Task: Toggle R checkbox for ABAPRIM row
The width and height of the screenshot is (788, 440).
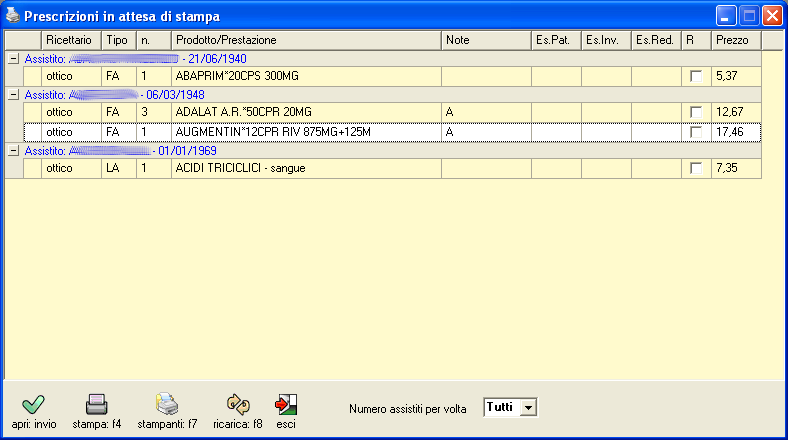Action: (x=696, y=76)
